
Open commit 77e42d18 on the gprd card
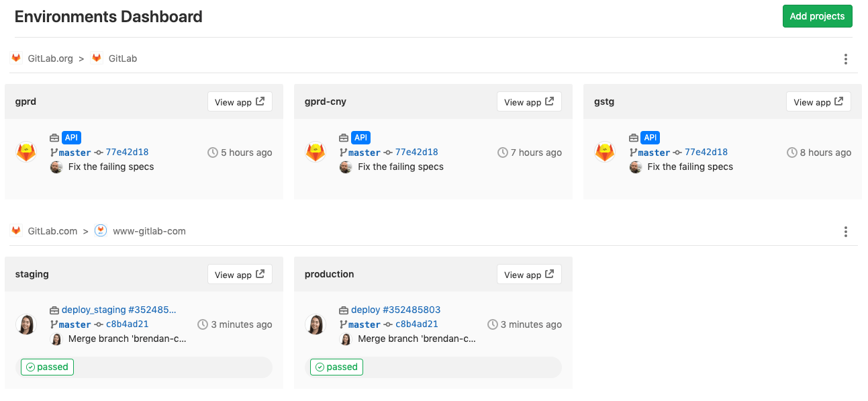pyautogui.click(x=127, y=152)
